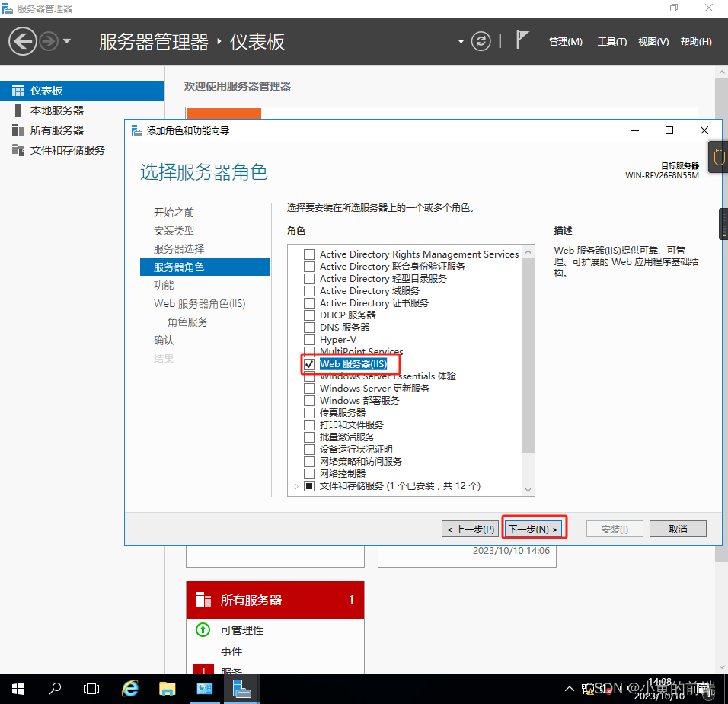Expand 文件和存储服务 in the roles list
Image resolution: width=728 pixels, height=704 pixels.
coord(296,485)
